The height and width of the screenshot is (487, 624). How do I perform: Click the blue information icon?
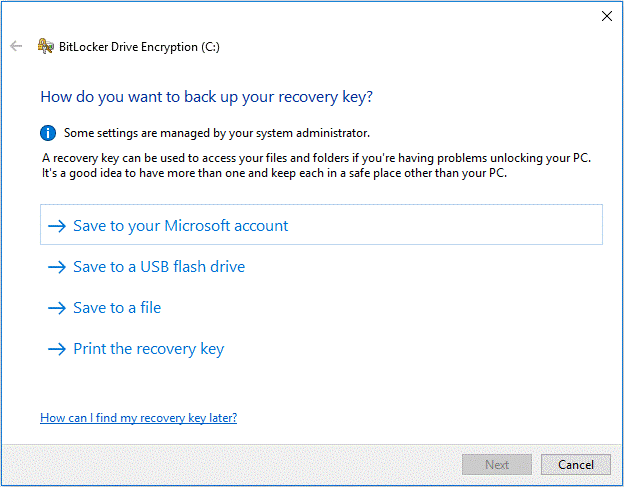pyautogui.click(x=48, y=132)
